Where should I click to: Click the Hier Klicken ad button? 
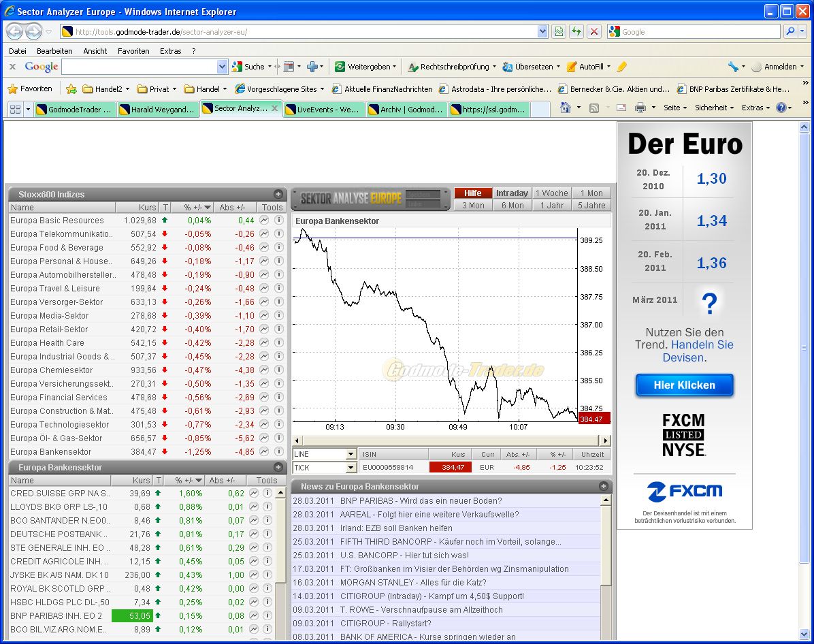pos(684,385)
